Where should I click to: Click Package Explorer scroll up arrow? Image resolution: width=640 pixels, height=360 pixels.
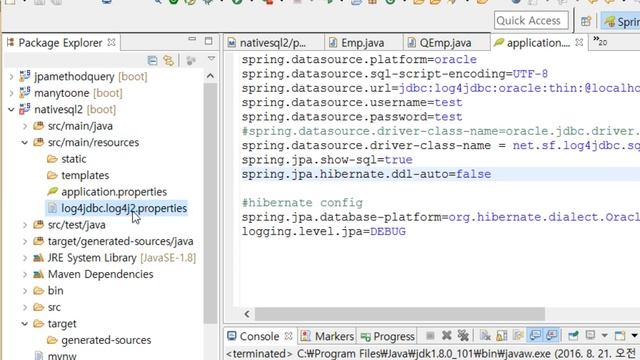[x=210, y=76]
